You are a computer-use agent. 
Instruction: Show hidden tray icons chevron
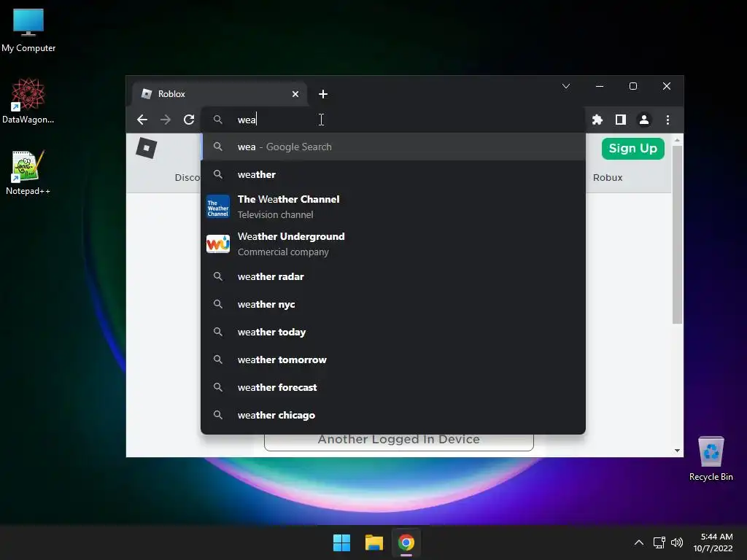click(639, 542)
